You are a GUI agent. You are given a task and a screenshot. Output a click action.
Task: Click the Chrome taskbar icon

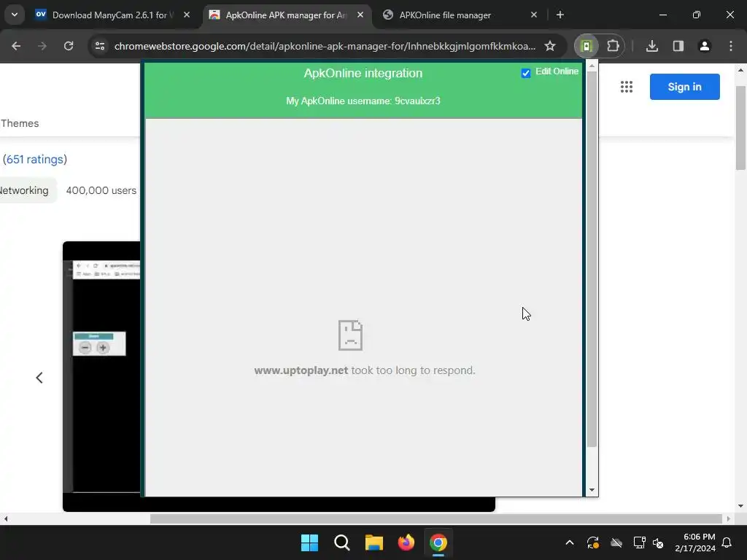tap(438, 542)
